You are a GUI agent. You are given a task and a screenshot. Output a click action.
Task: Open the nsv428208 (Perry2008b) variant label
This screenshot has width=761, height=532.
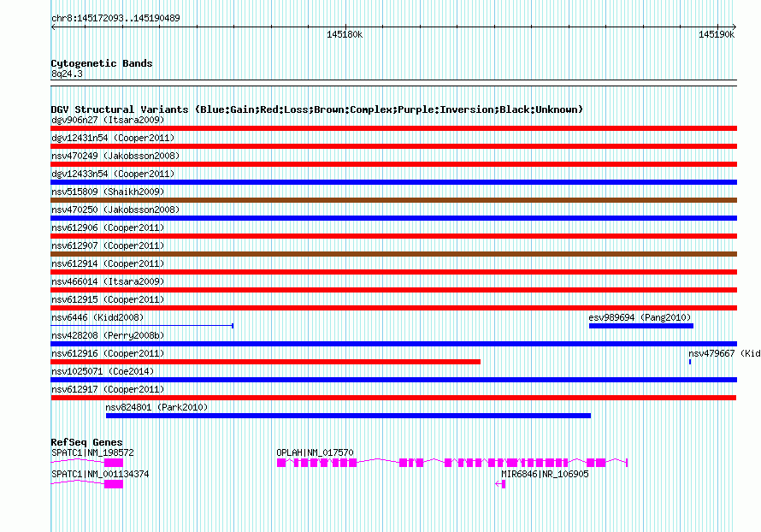coord(109,335)
